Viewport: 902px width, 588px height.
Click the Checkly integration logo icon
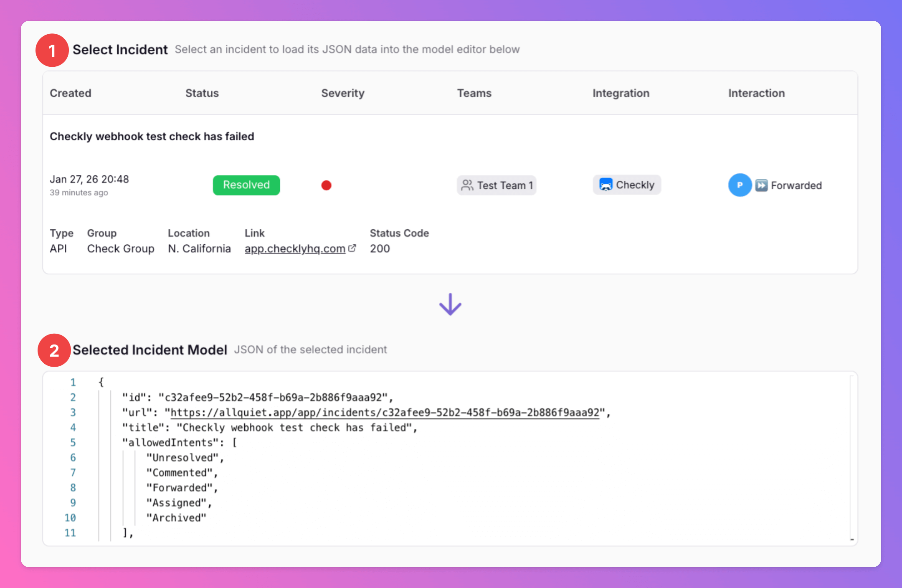(x=606, y=185)
